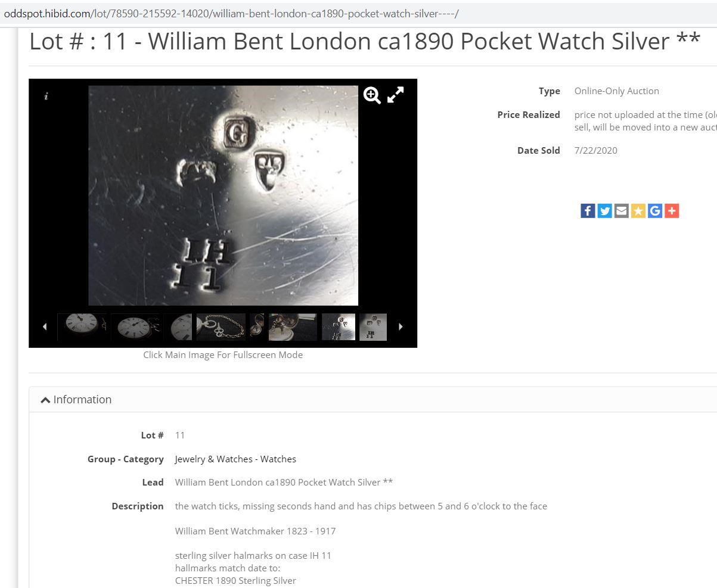
Task: Select the second watch face thumbnail
Action: [x=136, y=327]
